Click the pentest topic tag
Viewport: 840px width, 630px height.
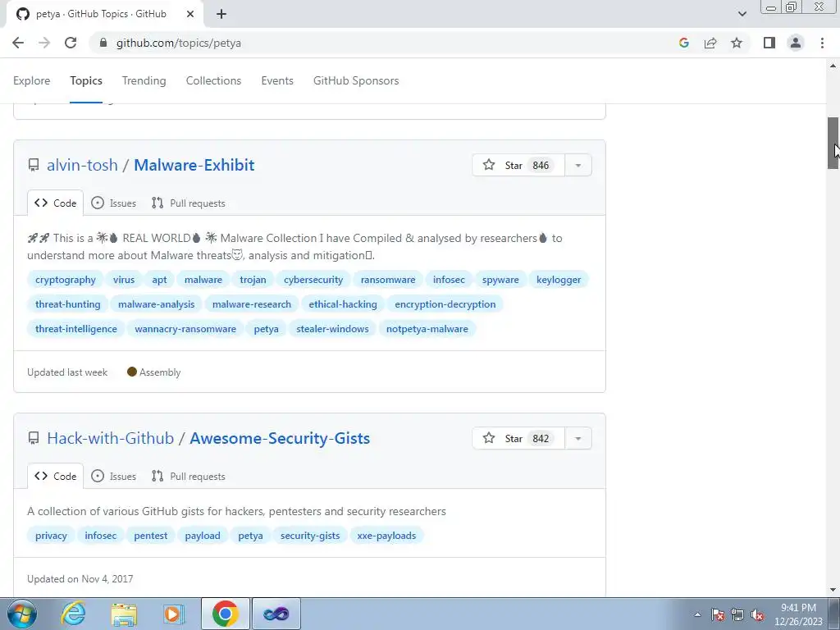click(x=151, y=536)
